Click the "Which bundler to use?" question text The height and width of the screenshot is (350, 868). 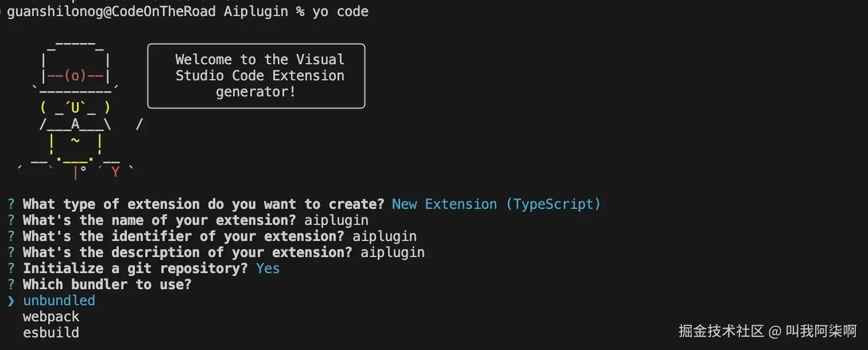pos(107,285)
